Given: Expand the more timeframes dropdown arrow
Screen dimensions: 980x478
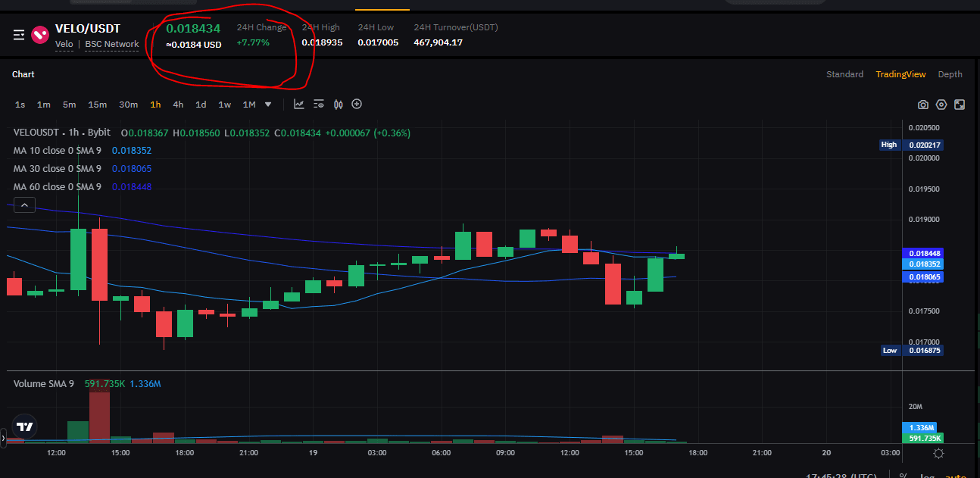Looking at the screenshot, I should (x=268, y=105).
